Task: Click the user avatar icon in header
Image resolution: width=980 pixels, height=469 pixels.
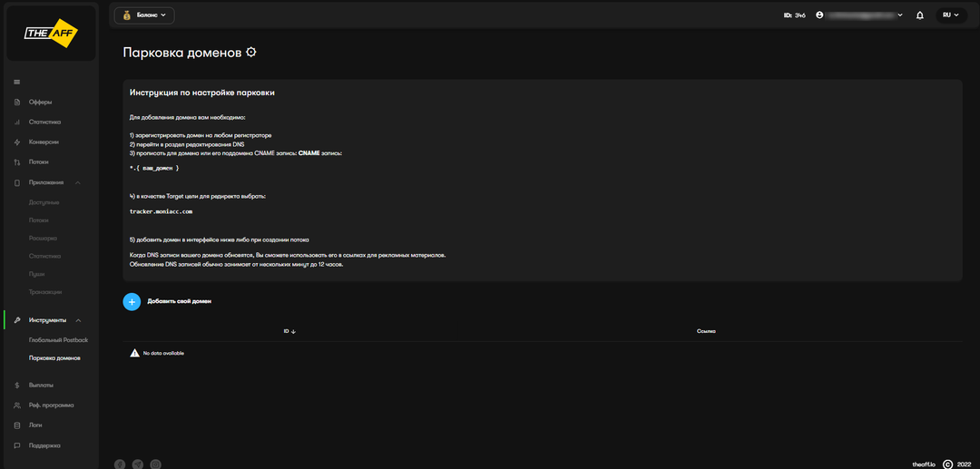Action: (x=820, y=15)
